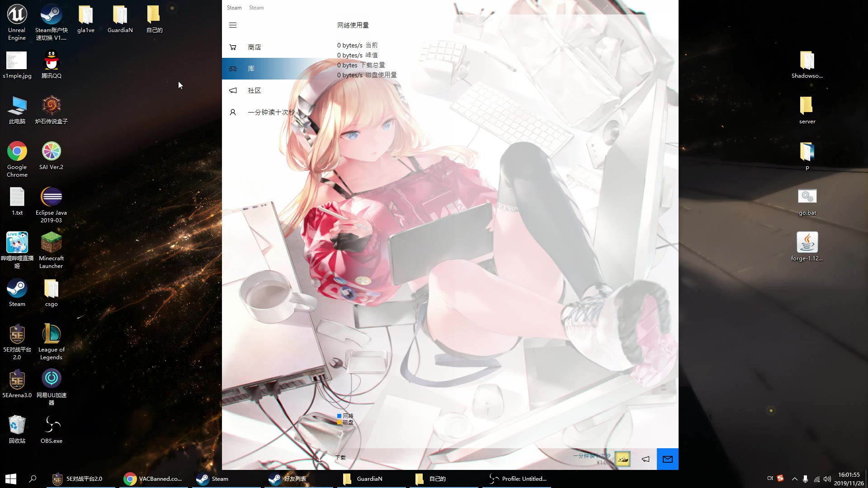Open 炉石传说盒子 desktop shortcut

click(52, 110)
